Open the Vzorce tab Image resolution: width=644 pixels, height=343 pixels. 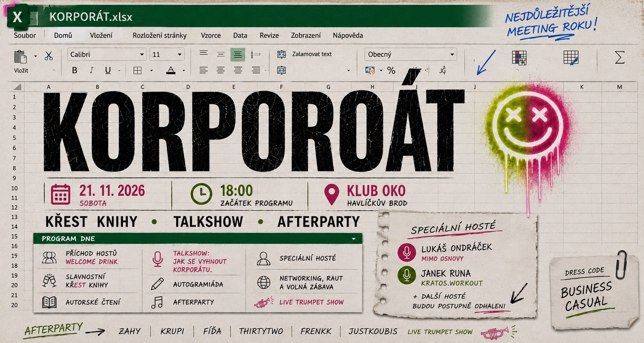[211, 35]
